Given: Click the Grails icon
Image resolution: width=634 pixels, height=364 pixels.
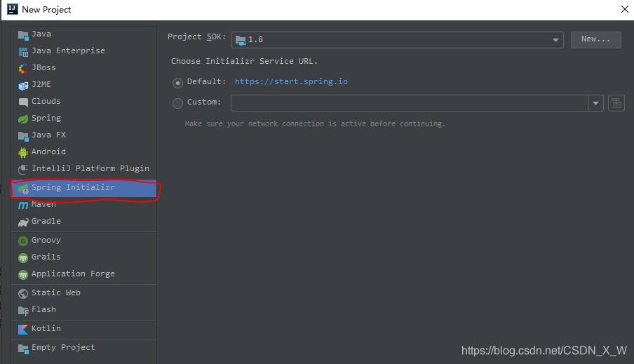Looking at the screenshot, I should [x=23, y=257].
